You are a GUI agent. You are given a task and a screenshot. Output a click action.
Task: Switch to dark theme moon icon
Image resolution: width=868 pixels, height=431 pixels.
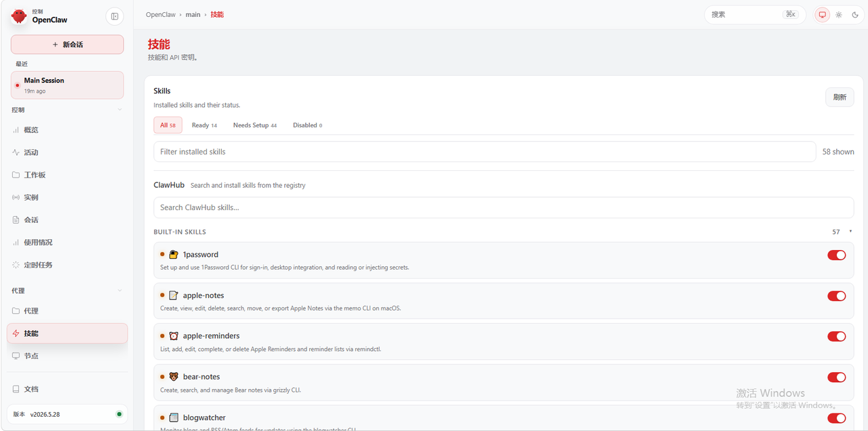click(x=855, y=14)
